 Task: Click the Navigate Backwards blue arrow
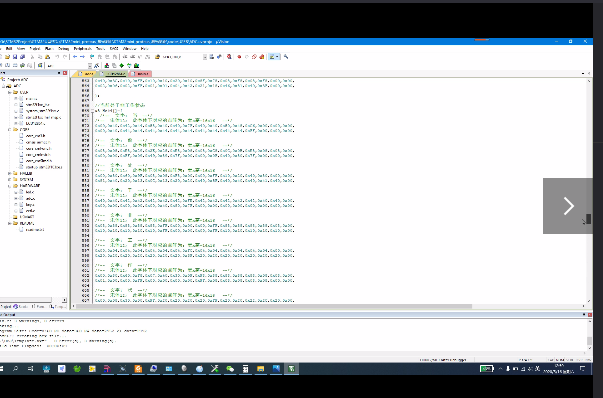75,57
